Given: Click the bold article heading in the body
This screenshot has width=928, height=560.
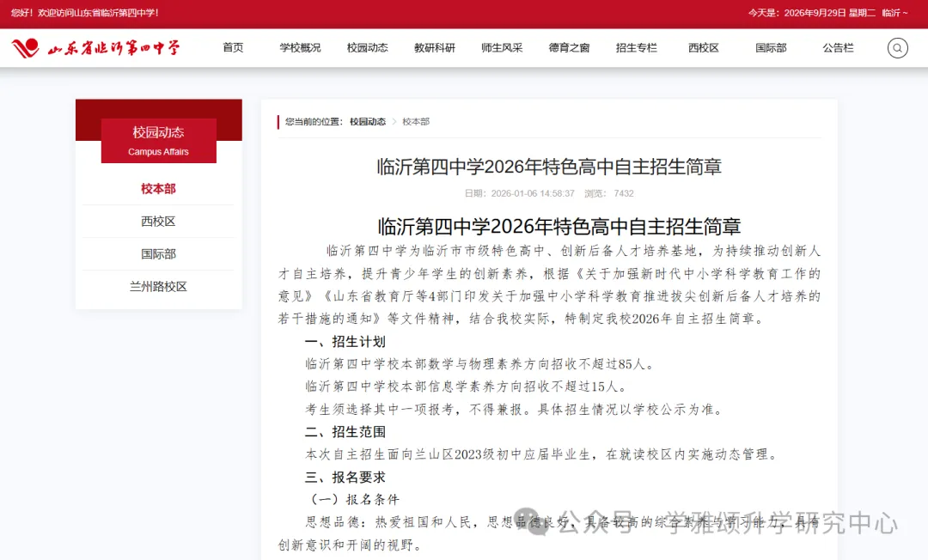Looking at the screenshot, I should coord(559,226).
